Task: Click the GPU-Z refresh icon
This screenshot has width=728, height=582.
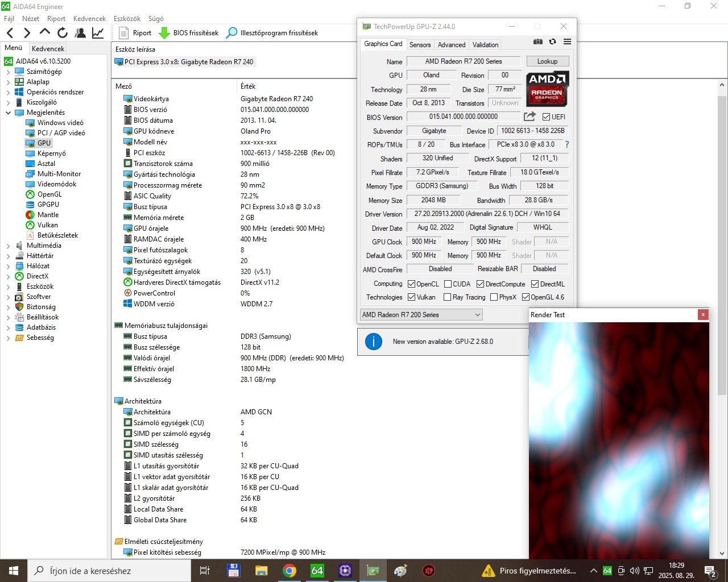Action: 552,41
